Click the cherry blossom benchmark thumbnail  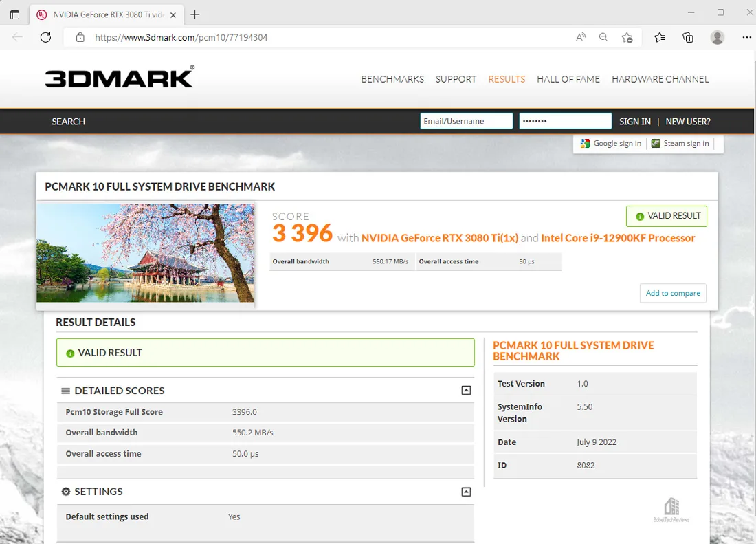click(146, 252)
